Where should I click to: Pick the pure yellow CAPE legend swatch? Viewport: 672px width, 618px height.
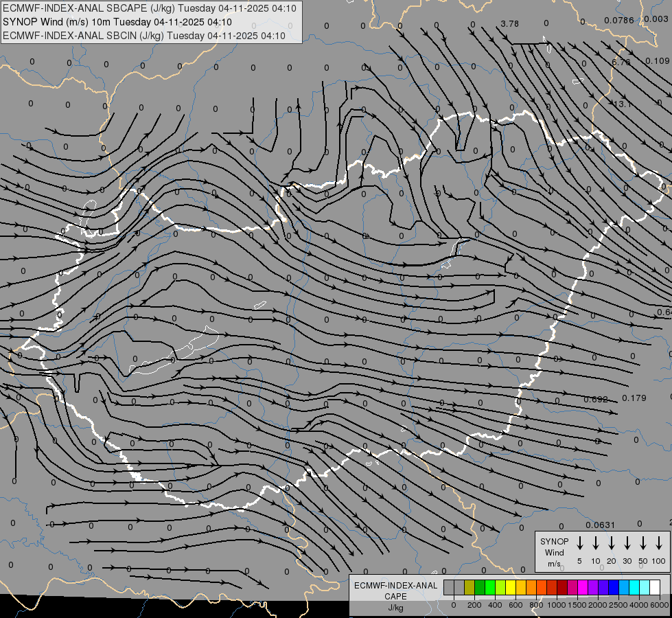tap(511, 587)
